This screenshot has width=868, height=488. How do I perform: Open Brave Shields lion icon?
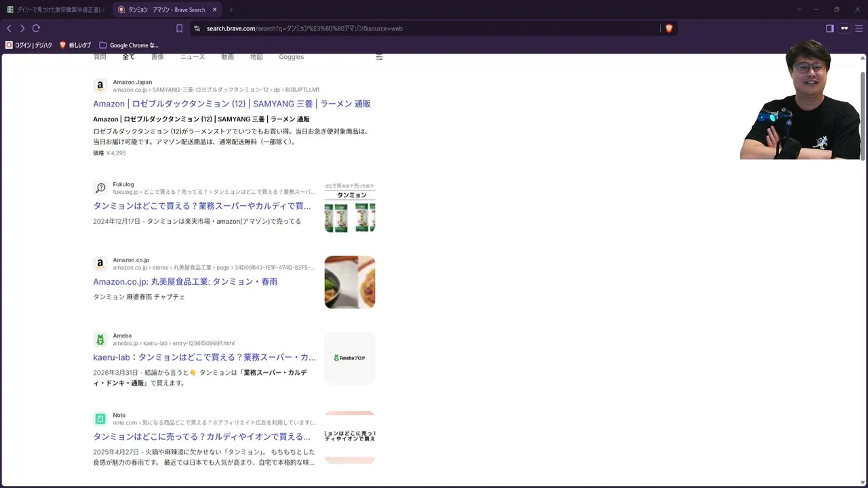pos(669,28)
